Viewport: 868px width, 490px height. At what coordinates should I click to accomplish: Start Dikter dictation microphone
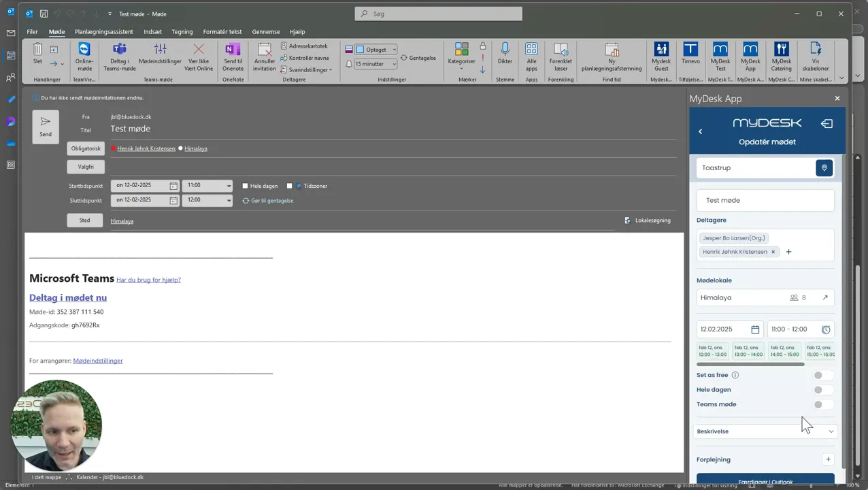(x=505, y=53)
